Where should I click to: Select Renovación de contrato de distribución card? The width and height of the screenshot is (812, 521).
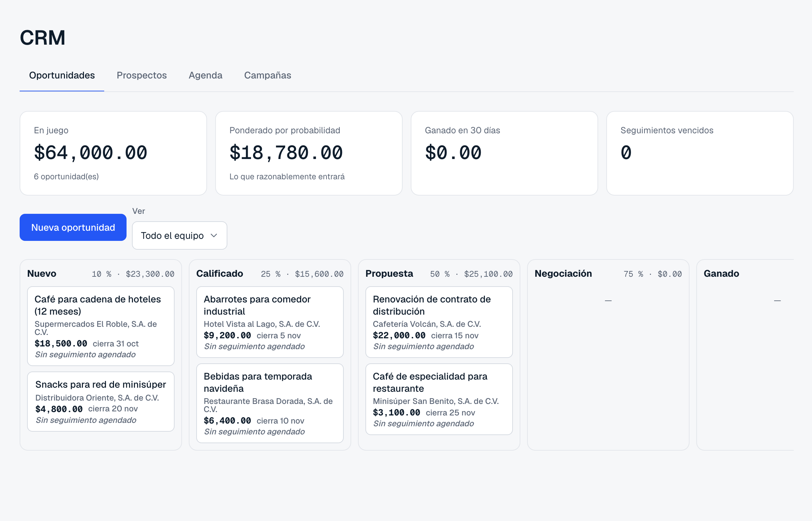tap(439, 322)
